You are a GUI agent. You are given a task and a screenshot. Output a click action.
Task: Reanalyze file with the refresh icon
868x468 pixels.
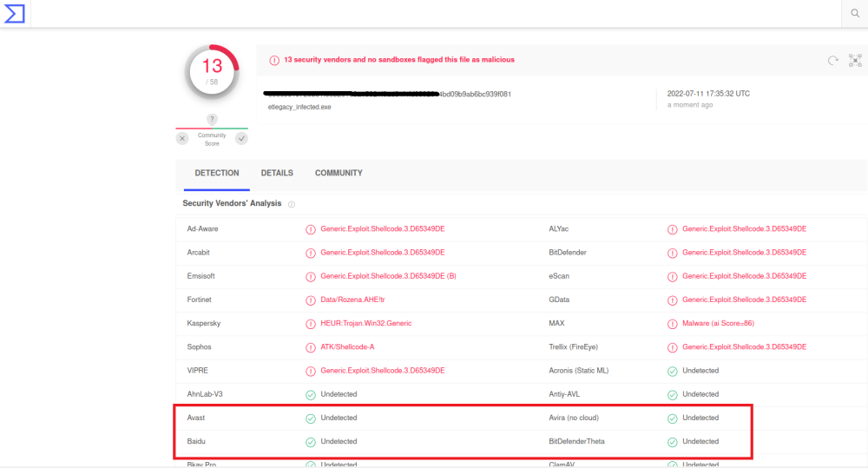(832, 61)
